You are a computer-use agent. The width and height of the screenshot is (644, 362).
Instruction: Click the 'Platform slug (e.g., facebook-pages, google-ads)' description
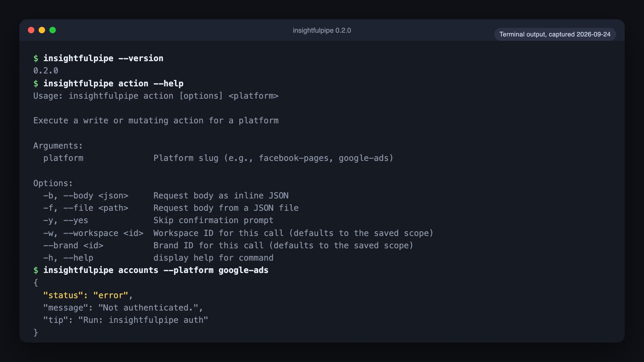click(x=273, y=158)
